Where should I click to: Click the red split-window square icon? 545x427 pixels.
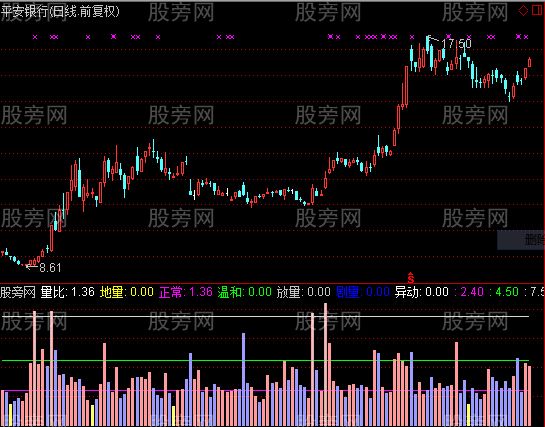click(538, 10)
